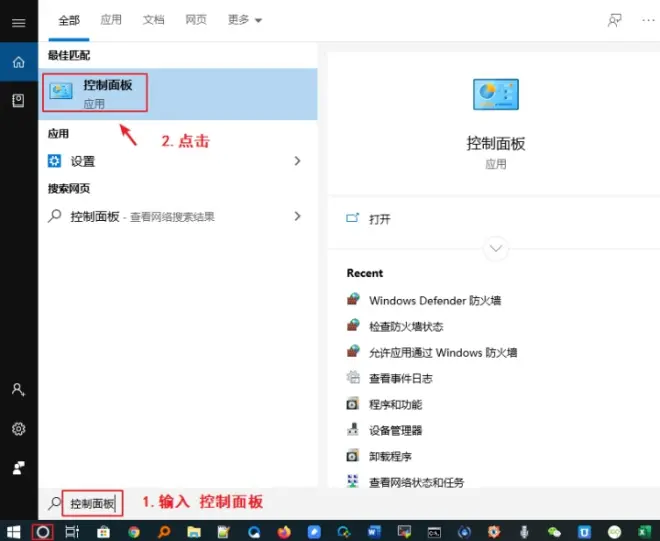The height and width of the screenshot is (541, 660).
Task: Open the microphone app on taskbar
Action: pos(524,532)
